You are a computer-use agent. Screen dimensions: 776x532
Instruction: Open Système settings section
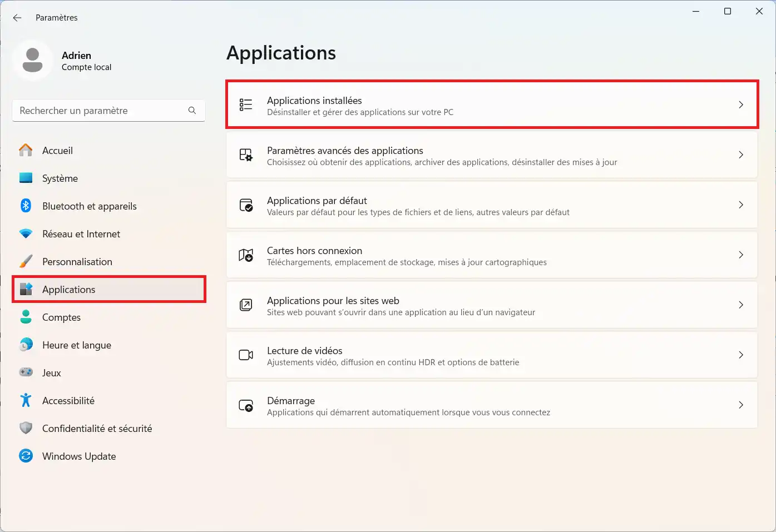[x=60, y=178]
